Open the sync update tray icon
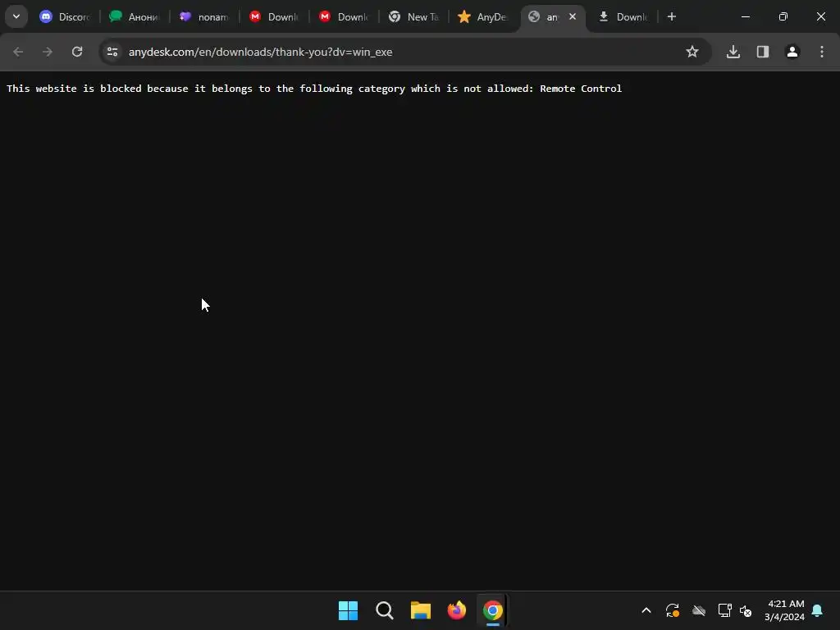Image resolution: width=840 pixels, height=630 pixels. 673,610
